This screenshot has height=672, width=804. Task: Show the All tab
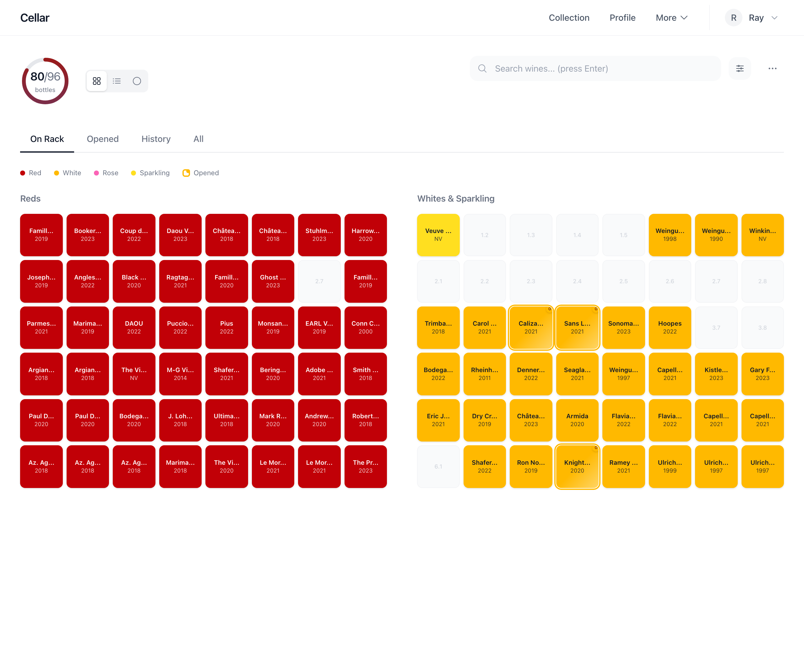[x=198, y=139]
